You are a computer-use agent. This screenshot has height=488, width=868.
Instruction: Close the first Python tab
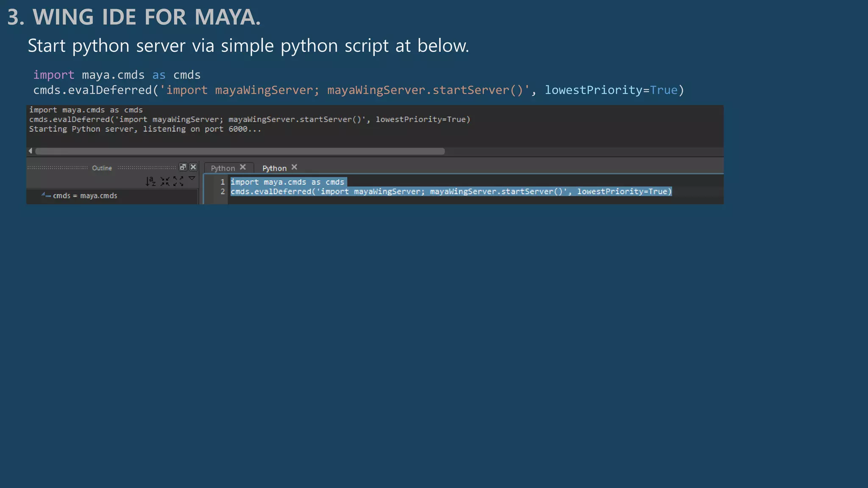(x=243, y=167)
